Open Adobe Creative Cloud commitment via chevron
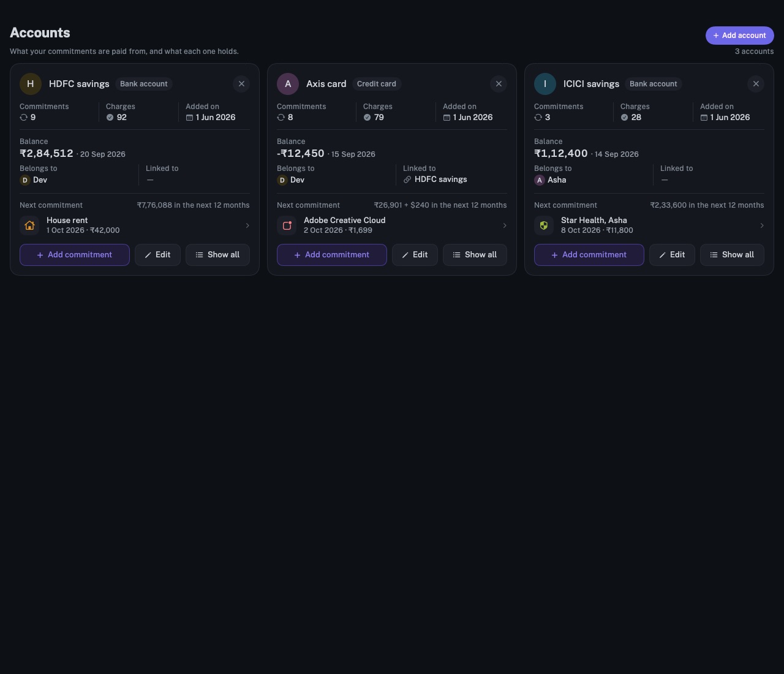This screenshot has width=784, height=674. (505, 225)
